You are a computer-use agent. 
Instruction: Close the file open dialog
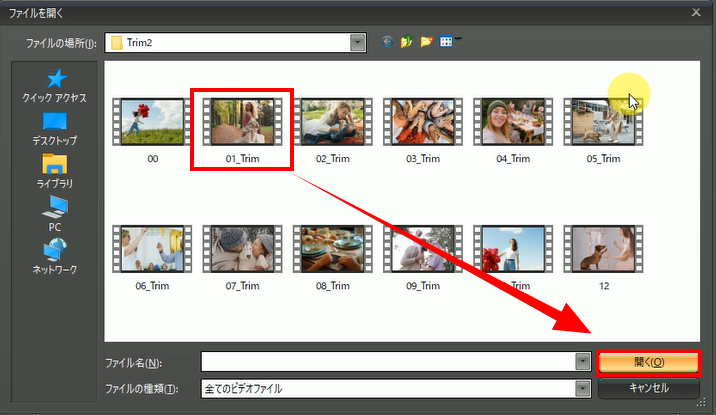[x=696, y=11]
